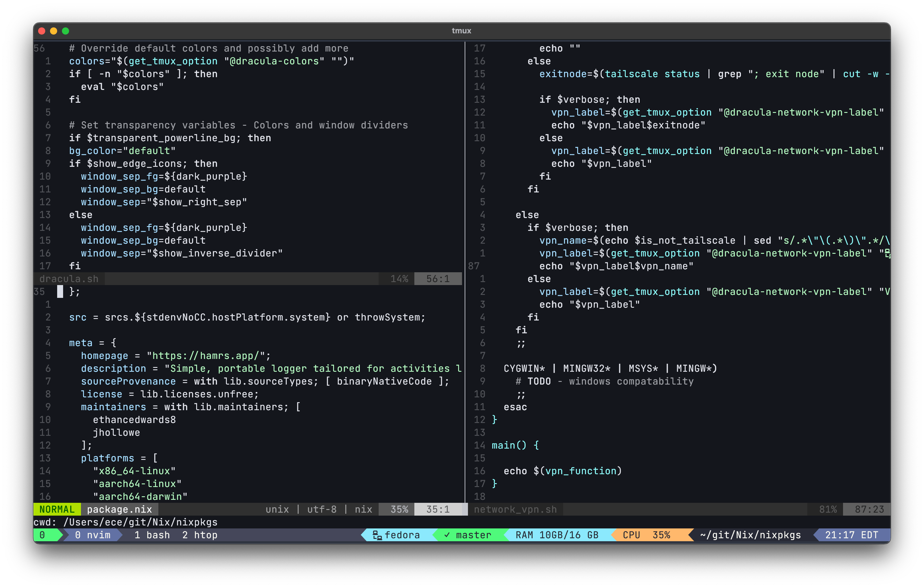Click the 'esac' line in network_vpn.sh
The image size is (924, 588).
(515, 407)
